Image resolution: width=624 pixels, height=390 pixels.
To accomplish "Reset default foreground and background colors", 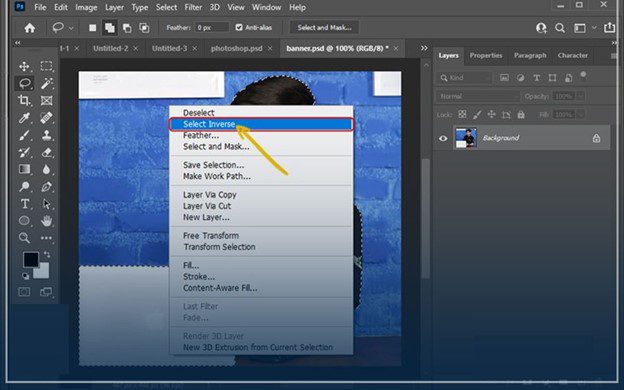I will pyautogui.click(x=25, y=276).
